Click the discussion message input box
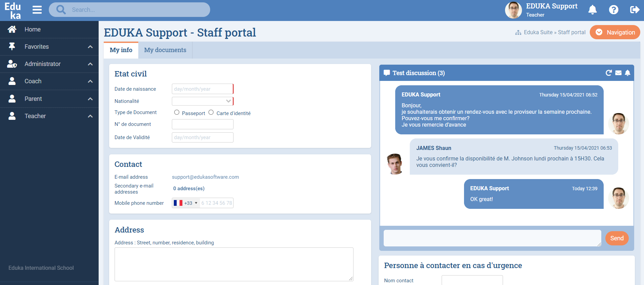The image size is (644, 285). (492, 238)
